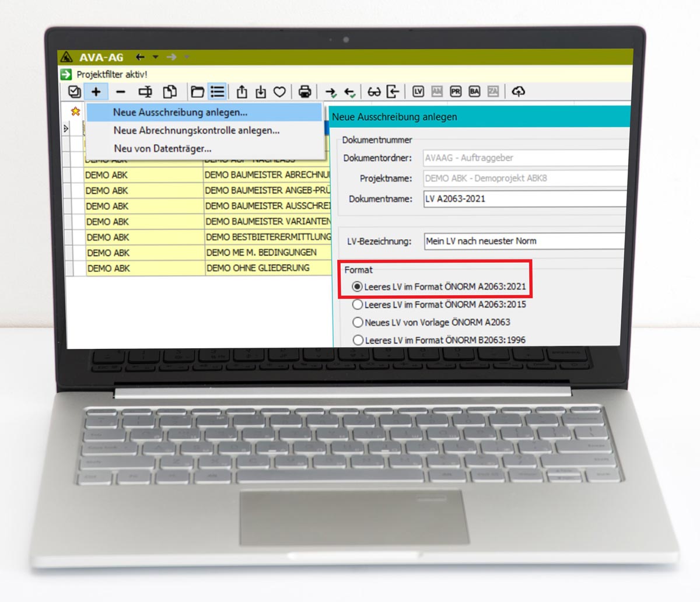Screen dimensions: 700x602
Task: Choose Neues LV von Vorlage ÖNORM A2063
Action: point(358,322)
